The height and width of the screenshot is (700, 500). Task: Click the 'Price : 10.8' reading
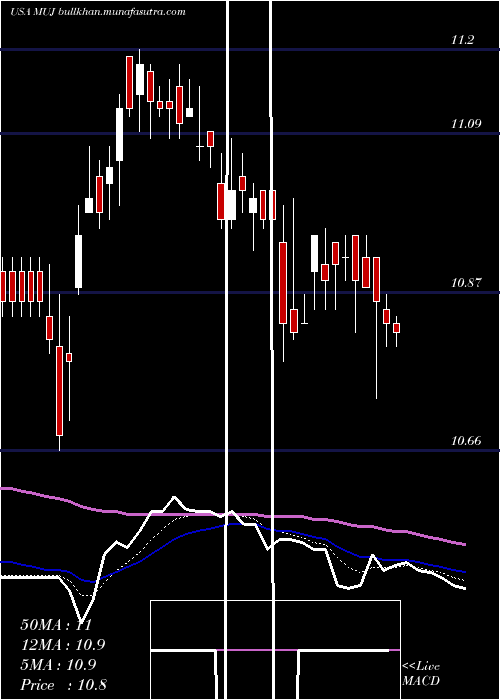pyautogui.click(x=63, y=685)
